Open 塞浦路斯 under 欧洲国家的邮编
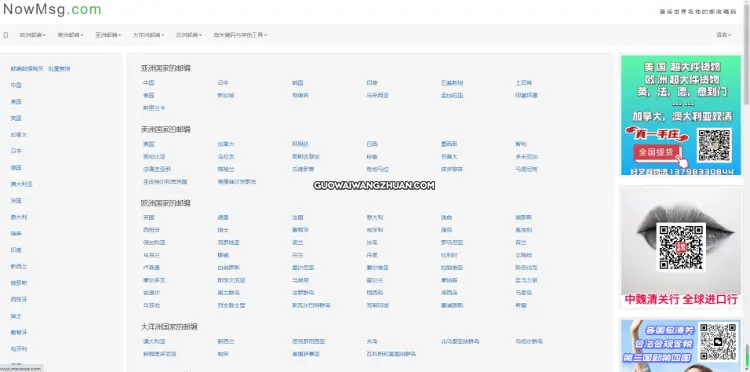Screen dimensions: 750x372 [x=452, y=305]
